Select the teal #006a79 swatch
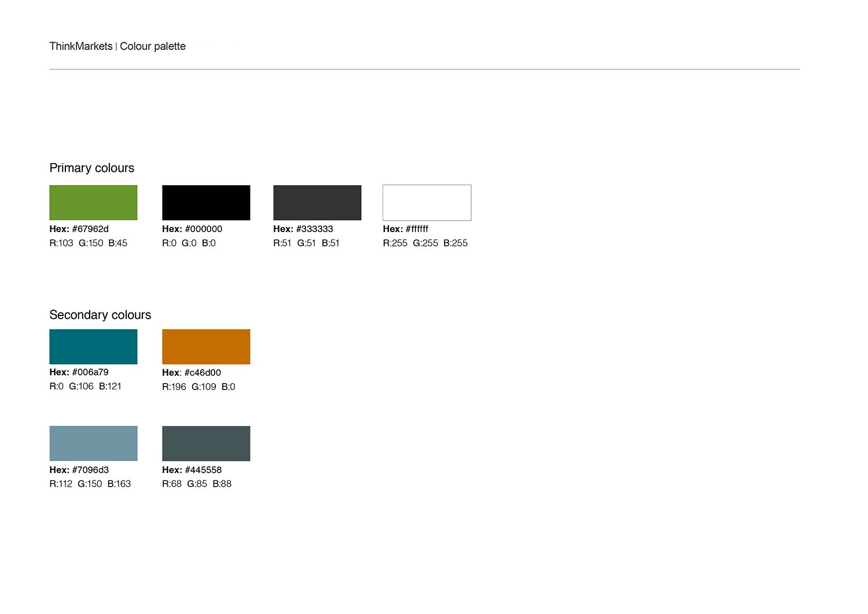Screen dimensions: 868x614 (93, 347)
